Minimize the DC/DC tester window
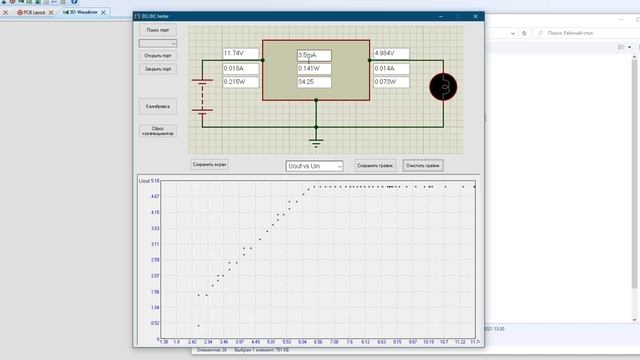Image resolution: width=640 pixels, height=360 pixels. pyautogui.click(x=440, y=16)
